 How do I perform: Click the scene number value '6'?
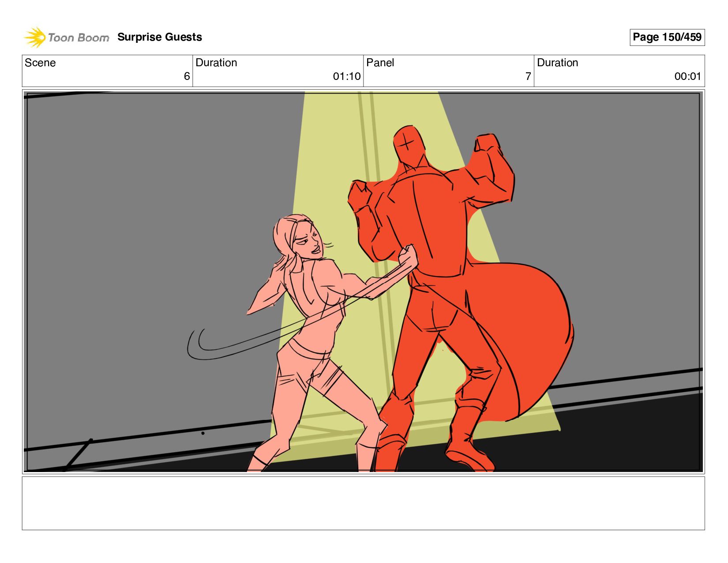coord(187,76)
